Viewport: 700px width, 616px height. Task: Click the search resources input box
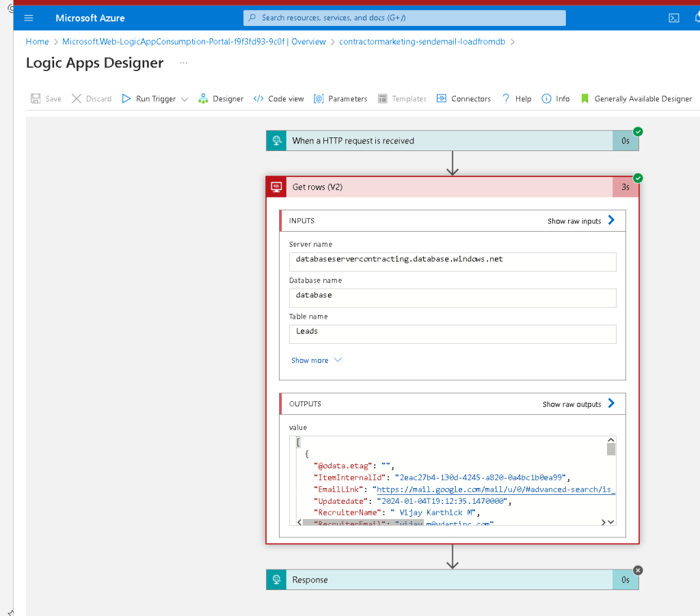point(405,18)
